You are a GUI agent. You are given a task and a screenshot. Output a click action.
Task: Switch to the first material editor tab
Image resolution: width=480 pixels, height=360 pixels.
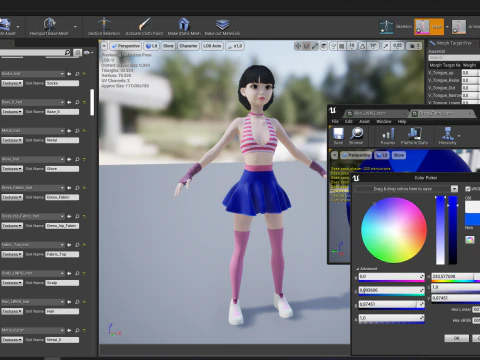click(x=376, y=113)
